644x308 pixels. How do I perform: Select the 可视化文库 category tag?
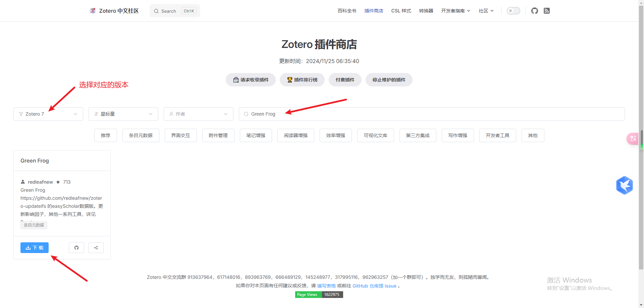click(x=376, y=135)
